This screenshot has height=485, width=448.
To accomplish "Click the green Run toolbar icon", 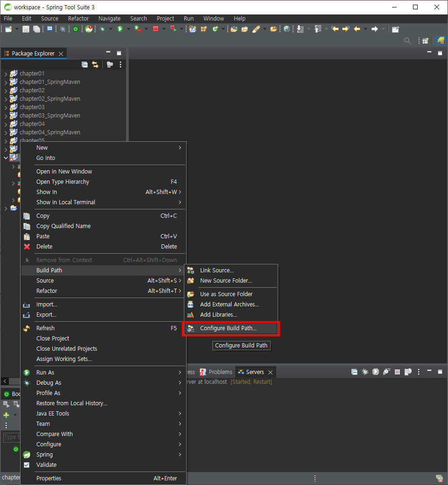I will pyautogui.click(x=120, y=29).
